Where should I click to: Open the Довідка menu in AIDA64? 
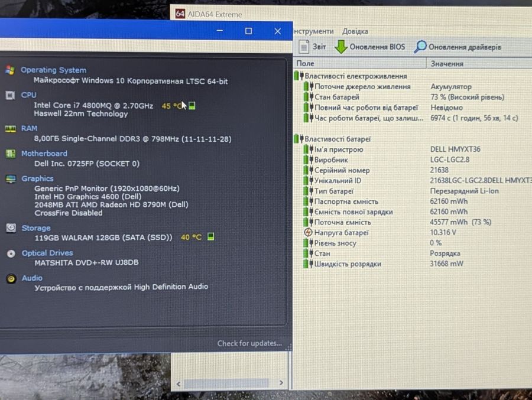(355, 31)
